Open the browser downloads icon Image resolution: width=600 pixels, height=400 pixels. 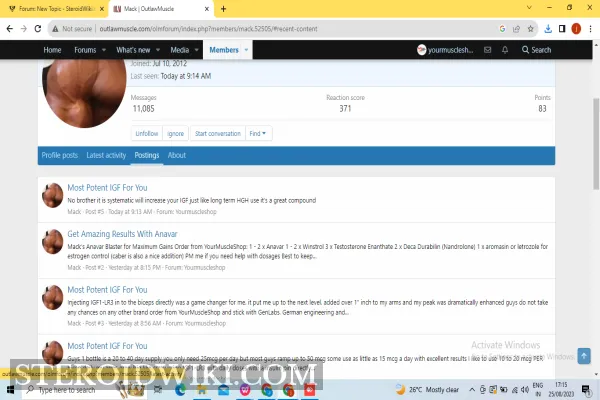point(548,29)
